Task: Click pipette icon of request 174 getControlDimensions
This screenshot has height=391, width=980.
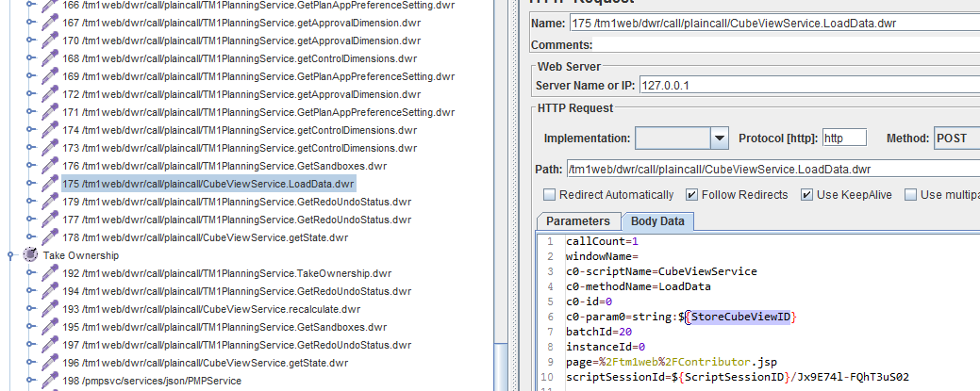Action: tap(49, 131)
